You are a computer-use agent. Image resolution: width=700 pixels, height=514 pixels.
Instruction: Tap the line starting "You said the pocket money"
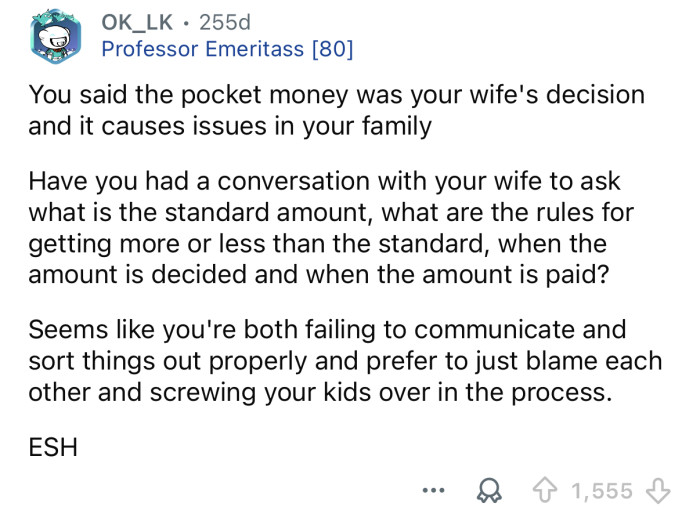pyautogui.click(x=336, y=95)
